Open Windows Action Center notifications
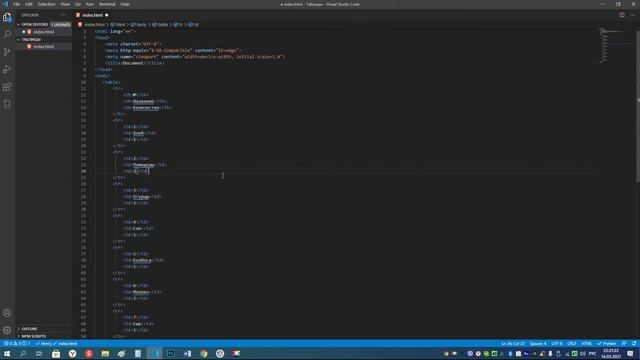640x360 pixels. pos(631,353)
